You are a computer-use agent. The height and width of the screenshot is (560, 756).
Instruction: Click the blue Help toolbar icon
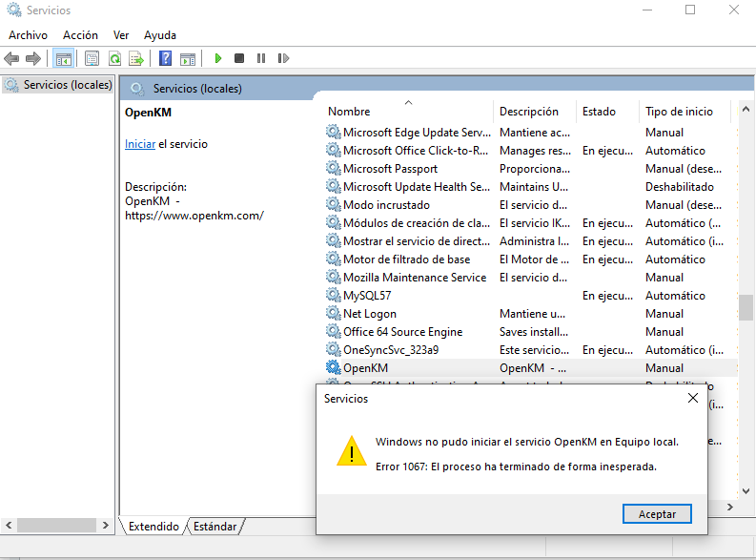pyautogui.click(x=166, y=58)
